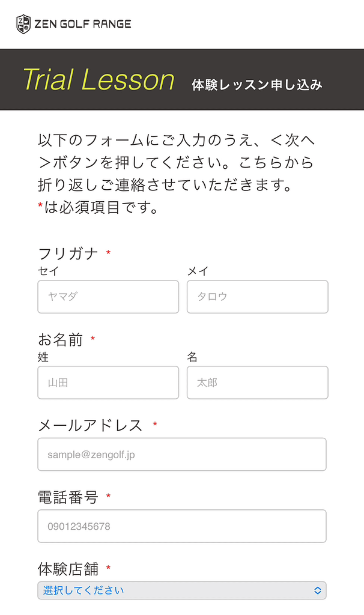Viewport: 364px width, 615px height.
Task: Click the Zen Golf Range shield logo
Action: pos(23,24)
